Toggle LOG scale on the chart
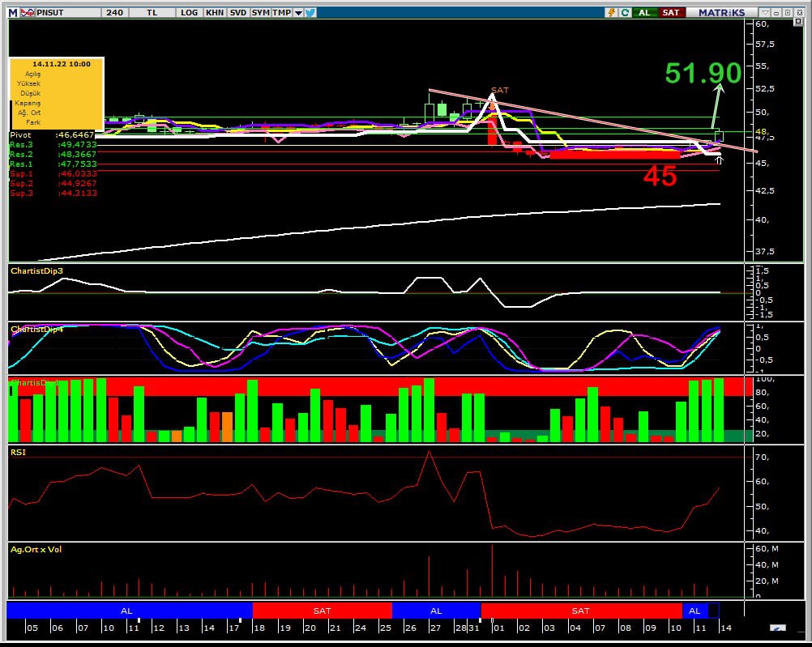Viewport: 812px width, 647px height. (x=190, y=12)
